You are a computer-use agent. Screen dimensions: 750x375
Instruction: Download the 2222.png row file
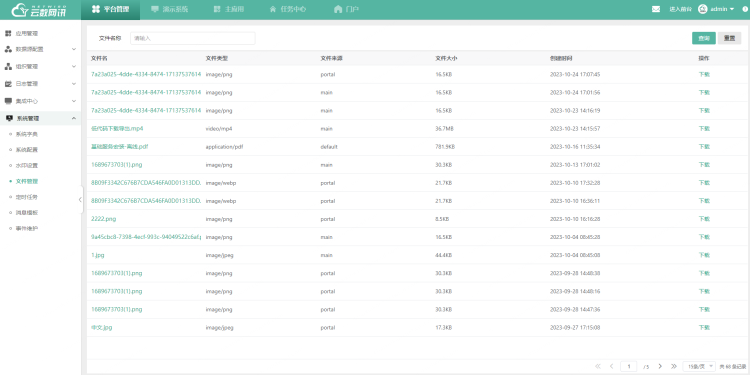704,219
